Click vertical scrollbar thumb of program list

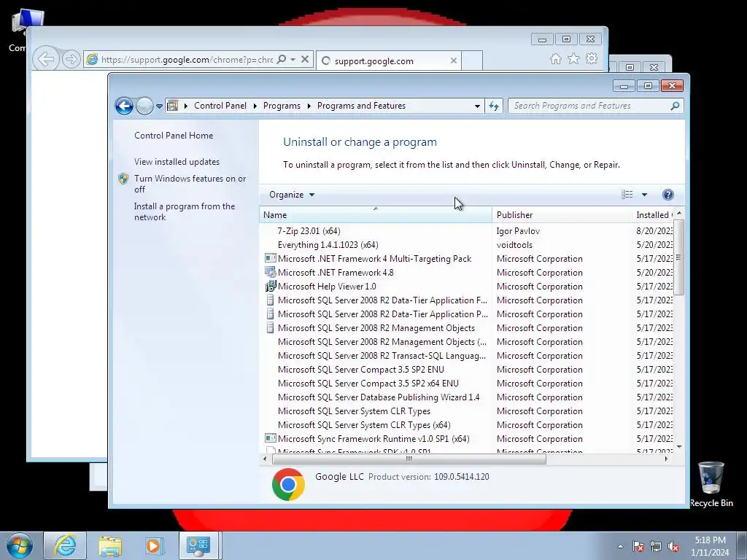(x=679, y=257)
